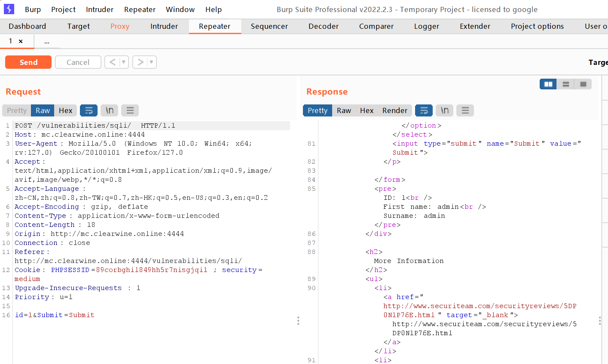Image resolution: width=608 pixels, height=364 pixels.
Task: Switch to Sequencer tab
Action: (269, 26)
